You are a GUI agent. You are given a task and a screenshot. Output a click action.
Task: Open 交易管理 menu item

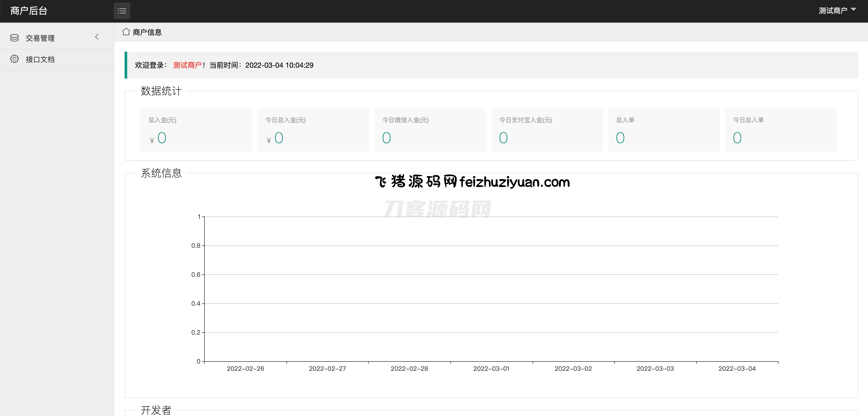(40, 38)
